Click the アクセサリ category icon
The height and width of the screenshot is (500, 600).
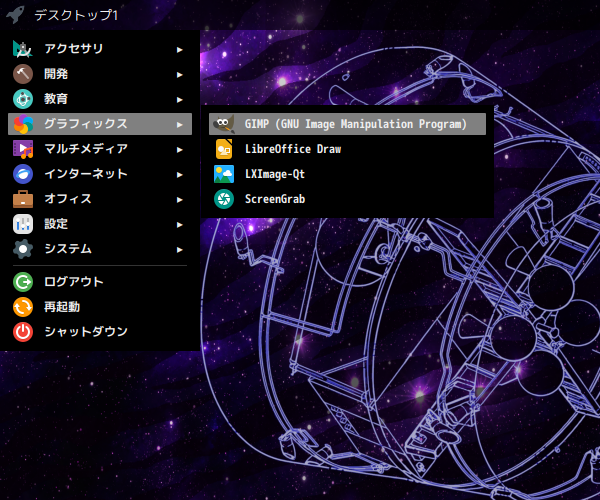point(23,49)
